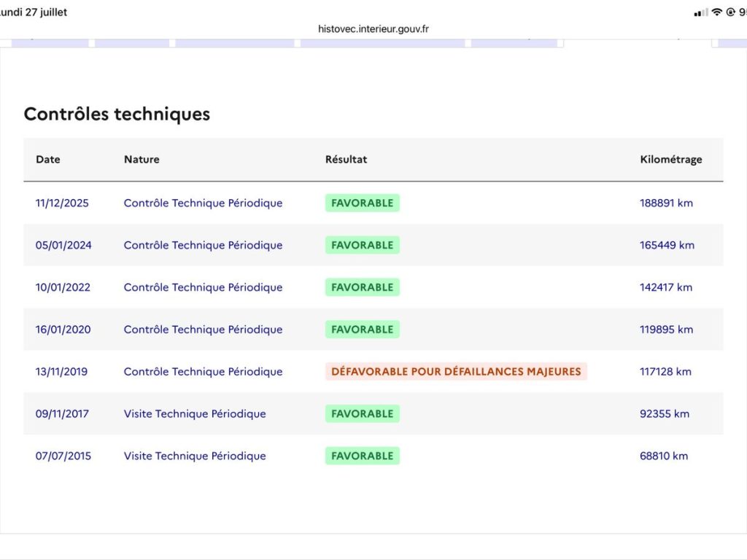
Task: Click the Wi-Fi status icon
Action: click(x=716, y=12)
